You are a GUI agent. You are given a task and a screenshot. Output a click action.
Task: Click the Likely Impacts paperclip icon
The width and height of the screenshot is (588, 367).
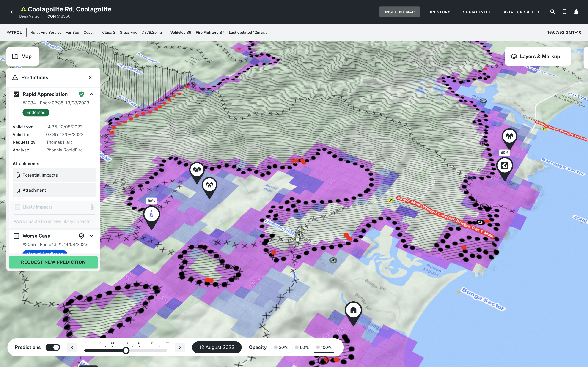92,207
